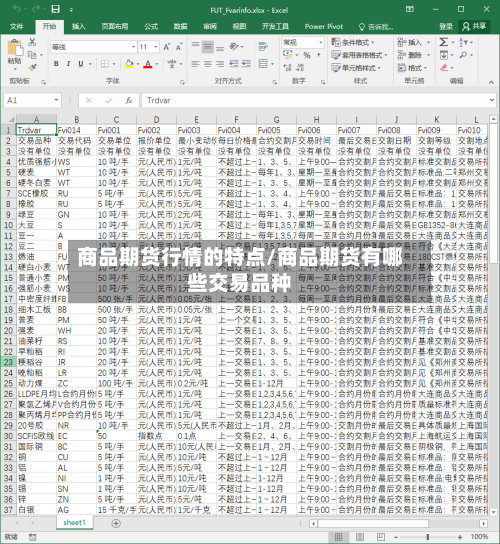
Task: Apply percent style with % icon
Action: [307, 55]
